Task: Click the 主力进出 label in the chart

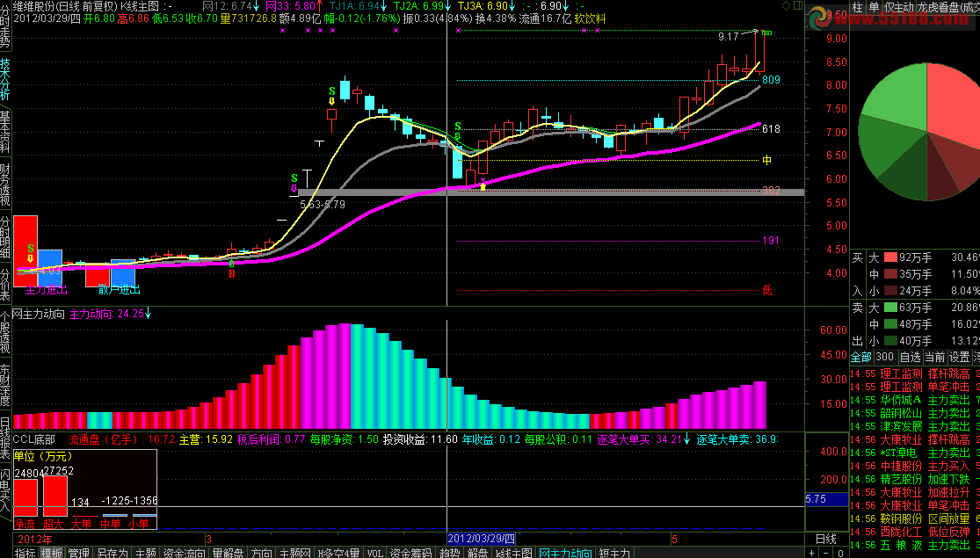Action: (x=47, y=290)
